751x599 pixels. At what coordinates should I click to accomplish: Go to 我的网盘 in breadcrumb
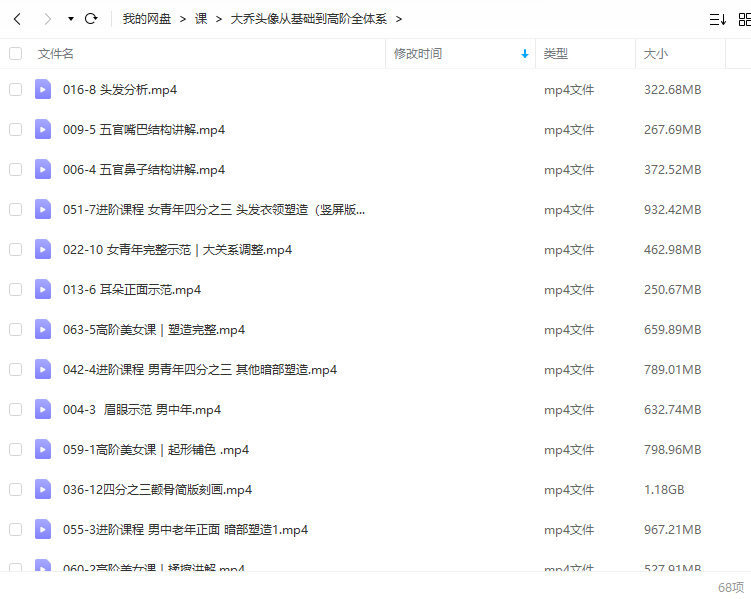(x=147, y=19)
